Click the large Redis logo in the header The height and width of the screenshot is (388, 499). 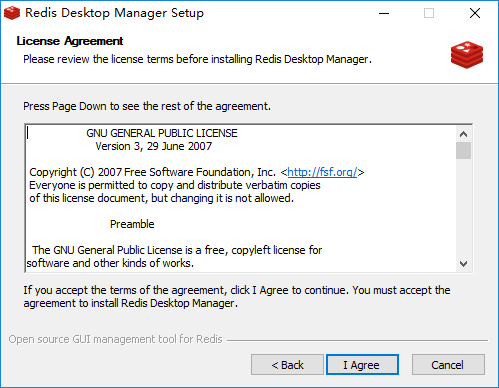[467, 55]
